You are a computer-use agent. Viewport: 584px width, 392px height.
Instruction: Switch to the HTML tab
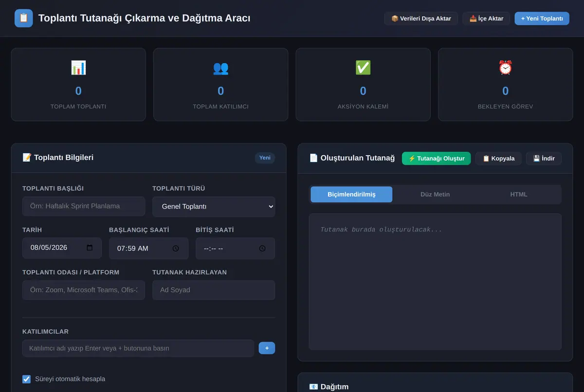click(x=519, y=194)
